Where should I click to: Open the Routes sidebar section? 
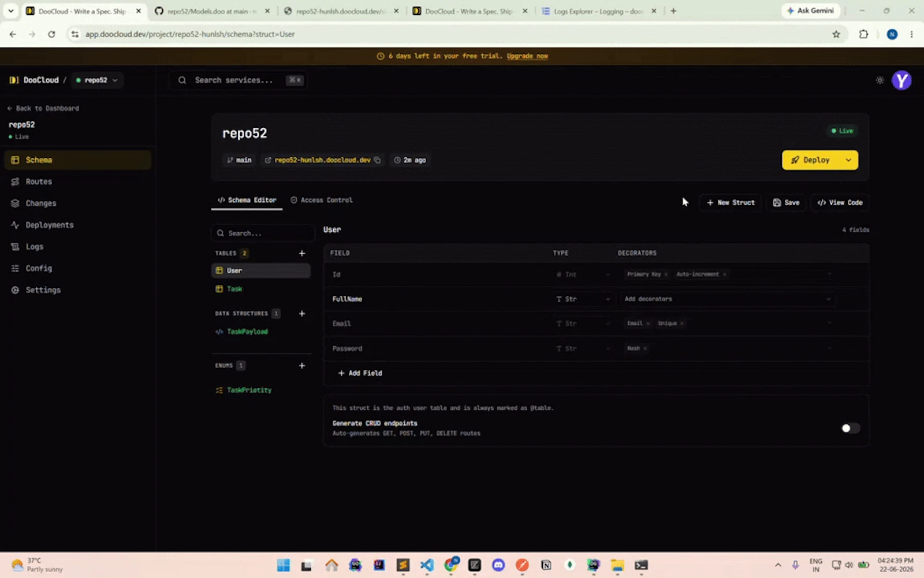click(77, 181)
